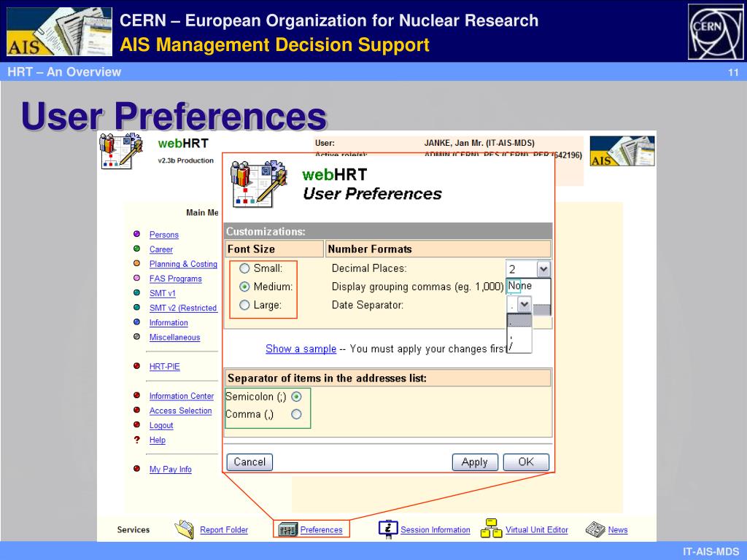747x560 pixels.
Task: Click the green bullet next to Career
Action: point(136,249)
